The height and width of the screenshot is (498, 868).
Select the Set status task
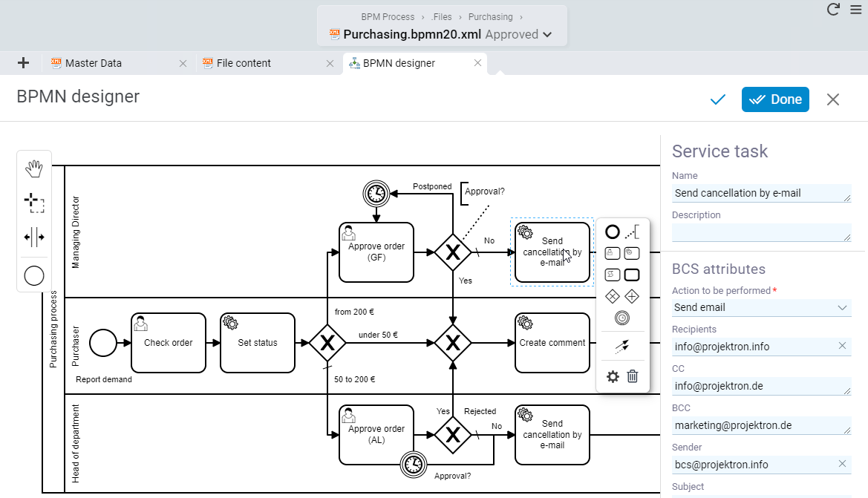(258, 343)
